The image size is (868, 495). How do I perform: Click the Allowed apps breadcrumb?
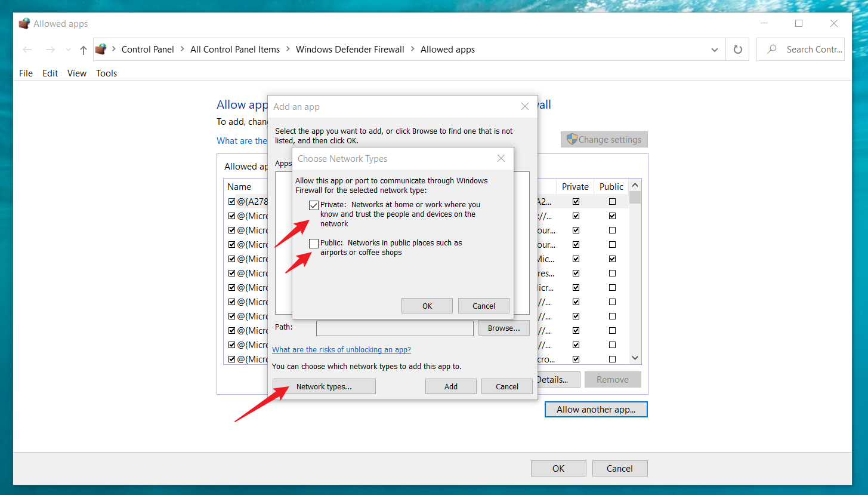point(448,50)
